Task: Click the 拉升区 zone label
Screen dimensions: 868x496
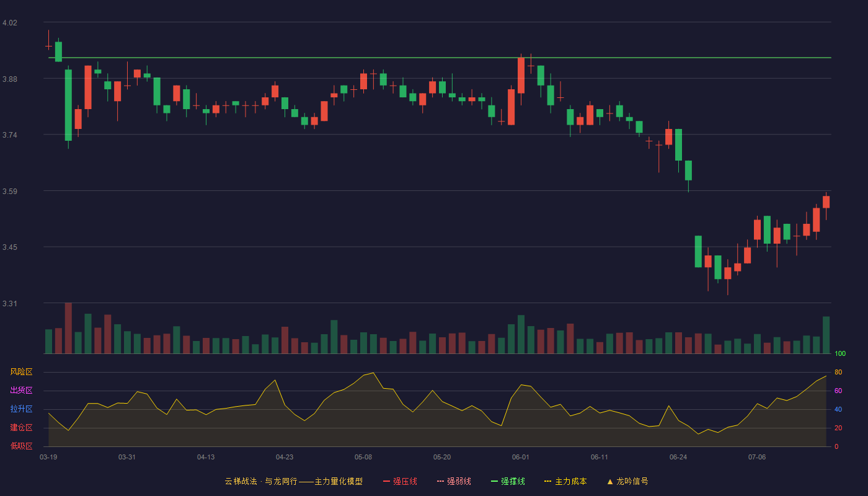Action: tap(21, 409)
